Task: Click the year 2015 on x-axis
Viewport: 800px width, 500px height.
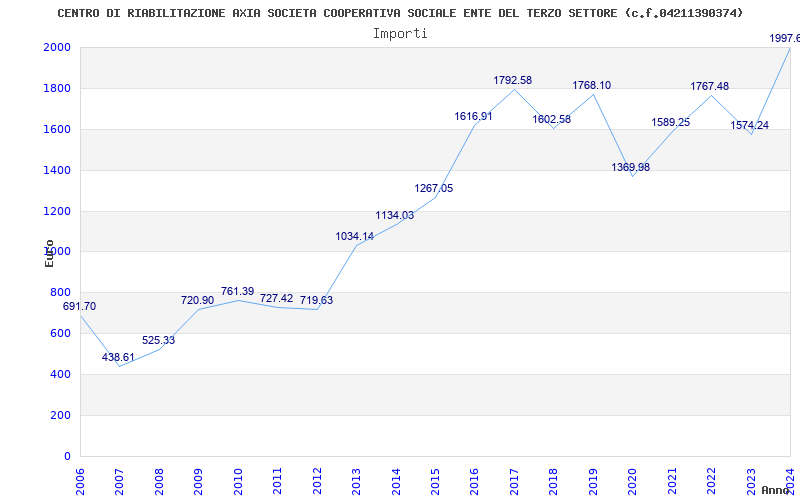Action: coord(435,481)
